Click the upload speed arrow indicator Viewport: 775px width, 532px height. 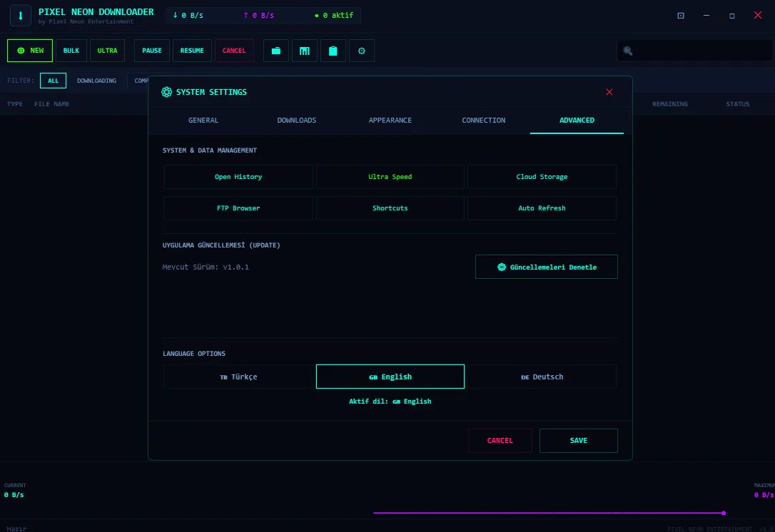click(x=245, y=15)
